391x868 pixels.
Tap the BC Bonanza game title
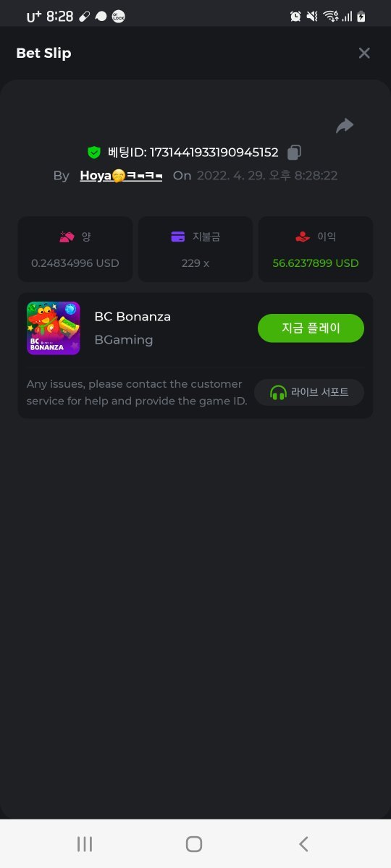133,317
